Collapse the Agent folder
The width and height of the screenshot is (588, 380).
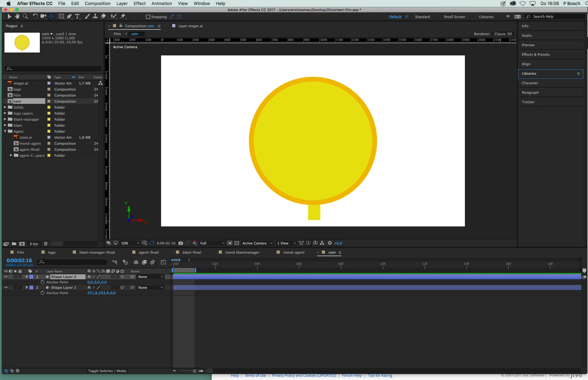(5, 131)
